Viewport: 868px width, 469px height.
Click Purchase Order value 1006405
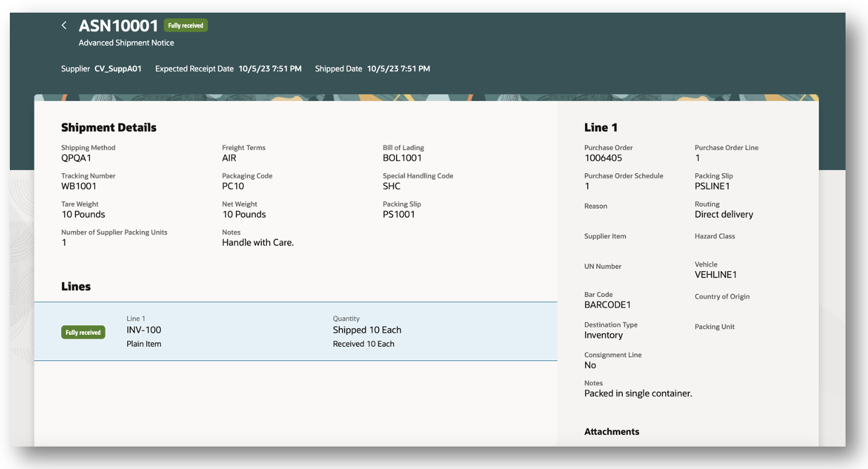click(603, 158)
